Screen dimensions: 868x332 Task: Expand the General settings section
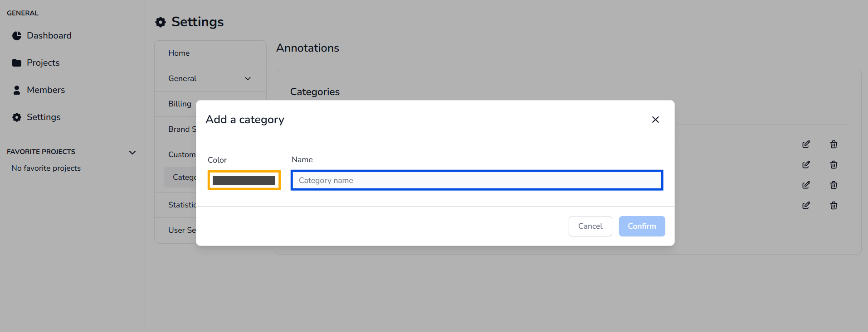(x=248, y=79)
